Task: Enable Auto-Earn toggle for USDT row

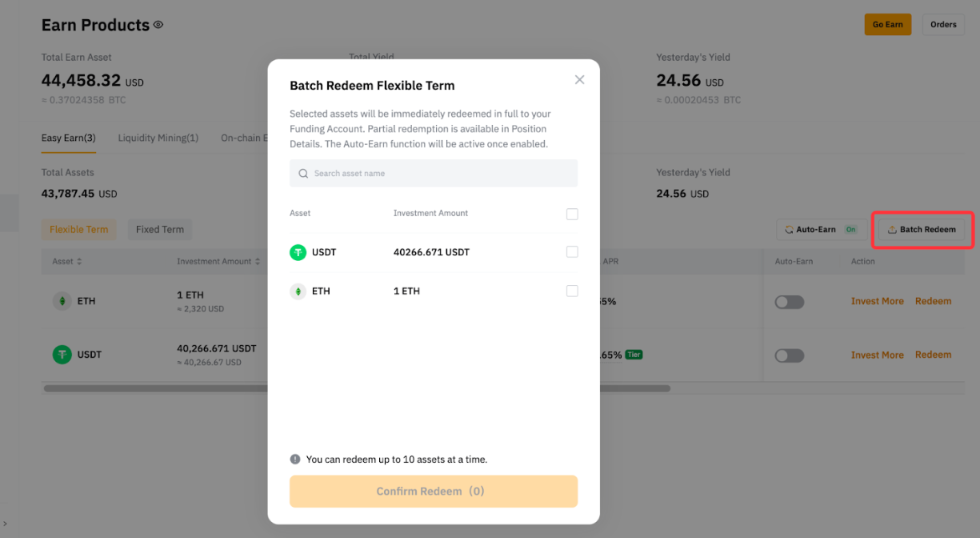Action: [x=789, y=355]
